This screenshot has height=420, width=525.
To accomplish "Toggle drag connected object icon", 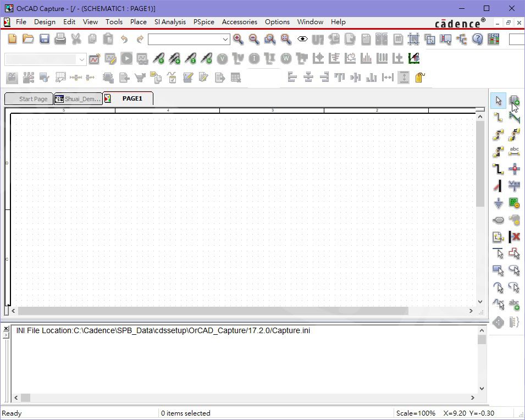I will point(446,39).
